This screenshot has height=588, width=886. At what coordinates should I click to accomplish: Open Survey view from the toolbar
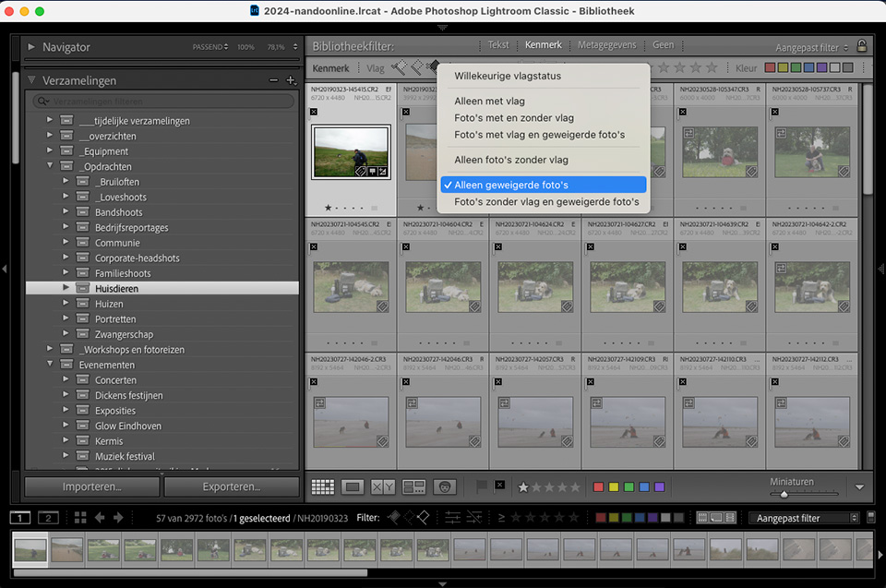(x=413, y=486)
